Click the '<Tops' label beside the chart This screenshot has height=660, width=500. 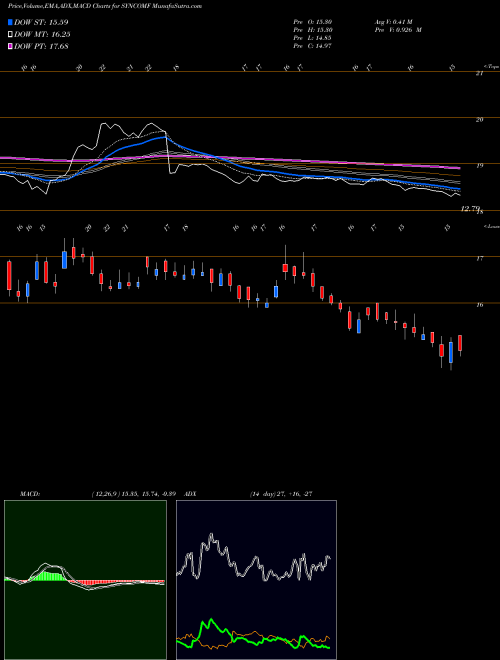(x=490, y=67)
